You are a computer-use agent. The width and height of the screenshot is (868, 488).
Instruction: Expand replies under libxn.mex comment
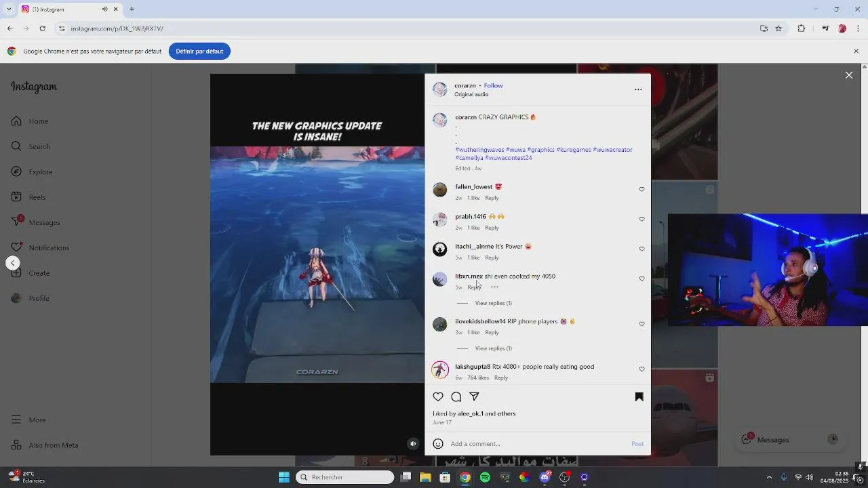(x=493, y=303)
